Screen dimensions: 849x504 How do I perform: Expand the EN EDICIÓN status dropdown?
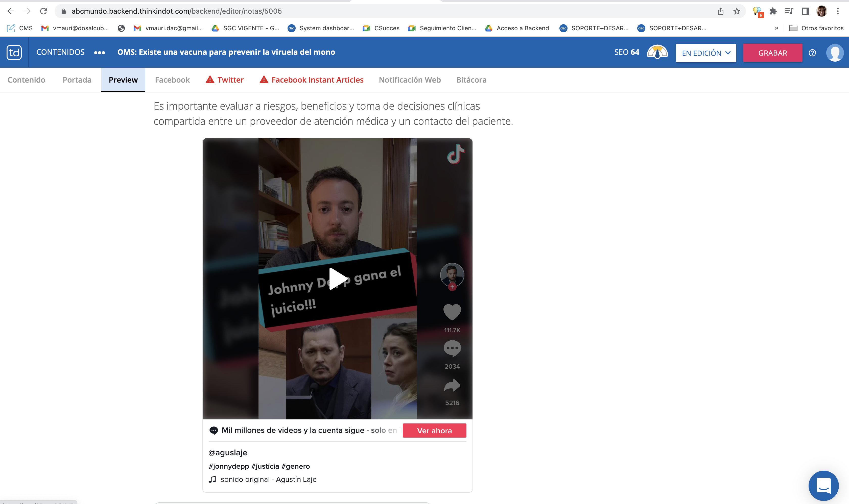[706, 53]
